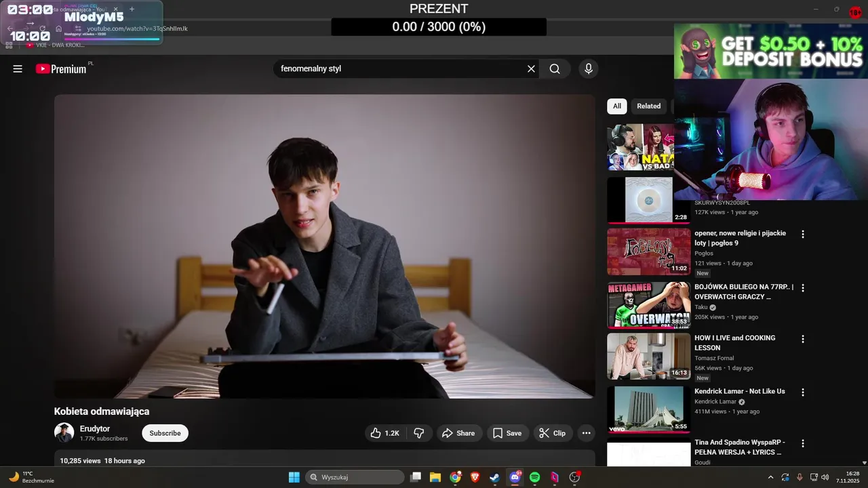Viewport: 868px width, 488px height.
Task: Play the pogłos 9 thumbnail, 11:02 long
Action: (x=648, y=251)
